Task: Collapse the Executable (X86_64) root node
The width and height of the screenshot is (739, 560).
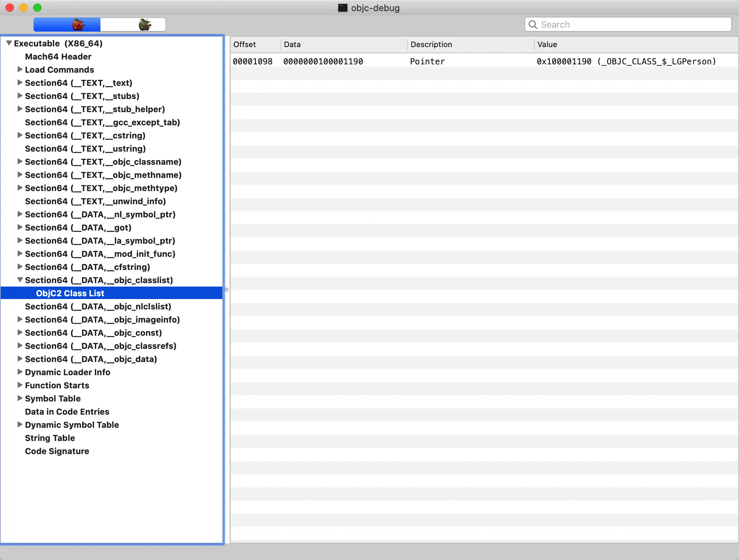Action: [x=9, y=43]
